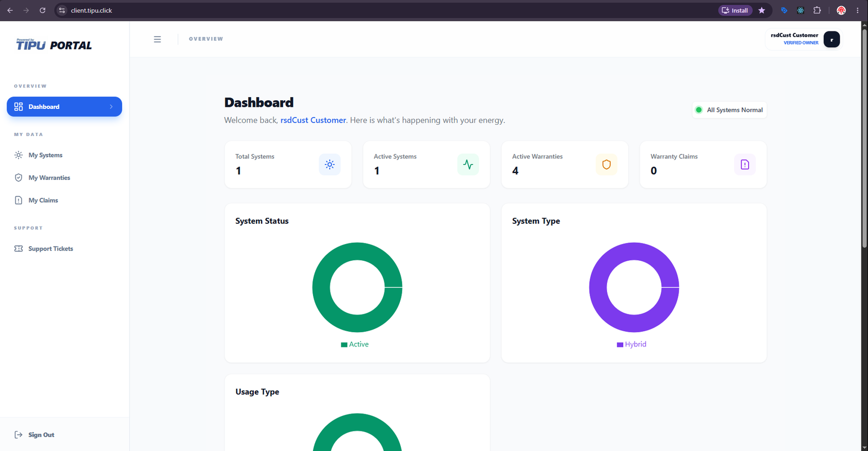868x451 pixels.
Task: Open the rsdCust Customer profile badge
Action: tap(803, 39)
